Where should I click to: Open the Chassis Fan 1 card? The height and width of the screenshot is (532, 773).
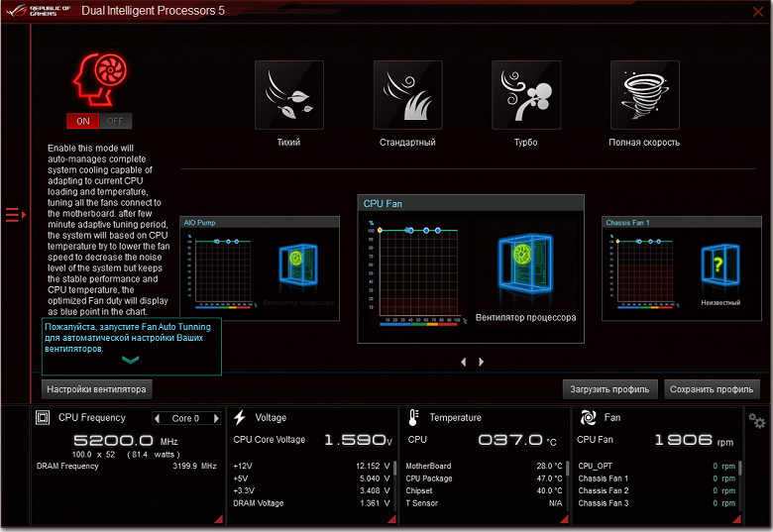pyautogui.click(x=682, y=268)
